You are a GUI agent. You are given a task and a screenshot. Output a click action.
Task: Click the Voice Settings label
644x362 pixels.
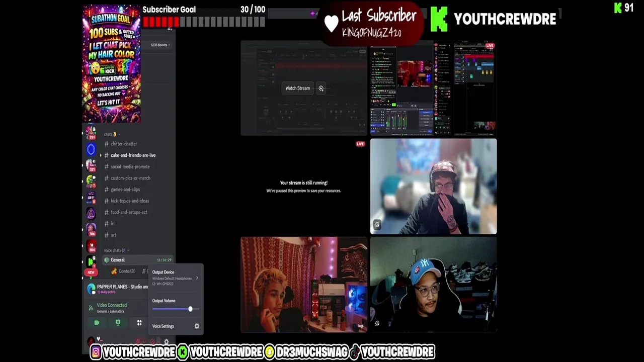163,326
